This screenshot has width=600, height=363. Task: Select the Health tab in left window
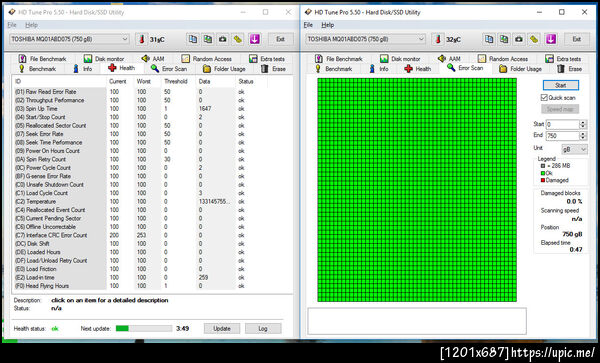pyautogui.click(x=122, y=68)
